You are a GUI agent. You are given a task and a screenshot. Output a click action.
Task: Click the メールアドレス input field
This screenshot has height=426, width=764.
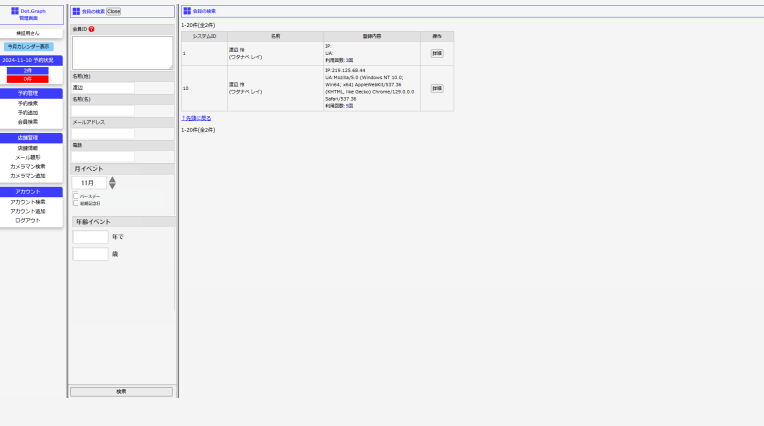tap(103, 133)
